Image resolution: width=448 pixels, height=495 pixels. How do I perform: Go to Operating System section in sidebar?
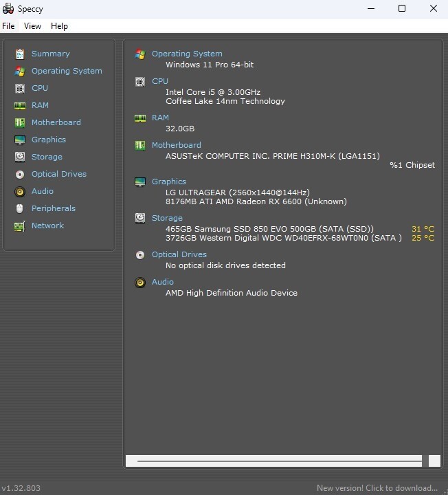pyautogui.click(x=67, y=71)
